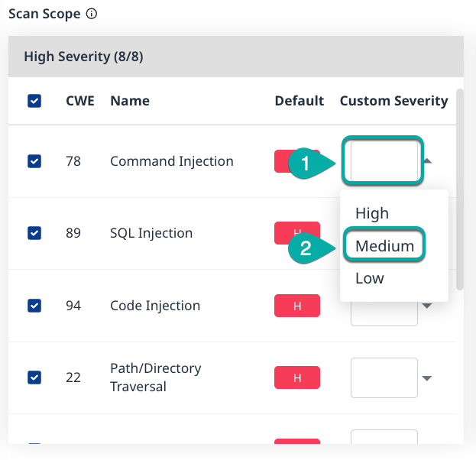Screen dimensions: 476x460
Task: Click the Scan Scope info icon
Action: 92,14
